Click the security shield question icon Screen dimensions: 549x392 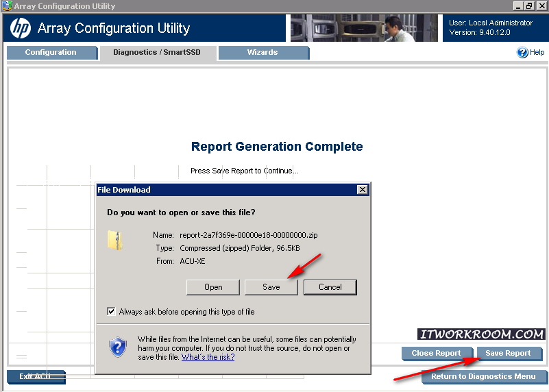coord(118,347)
